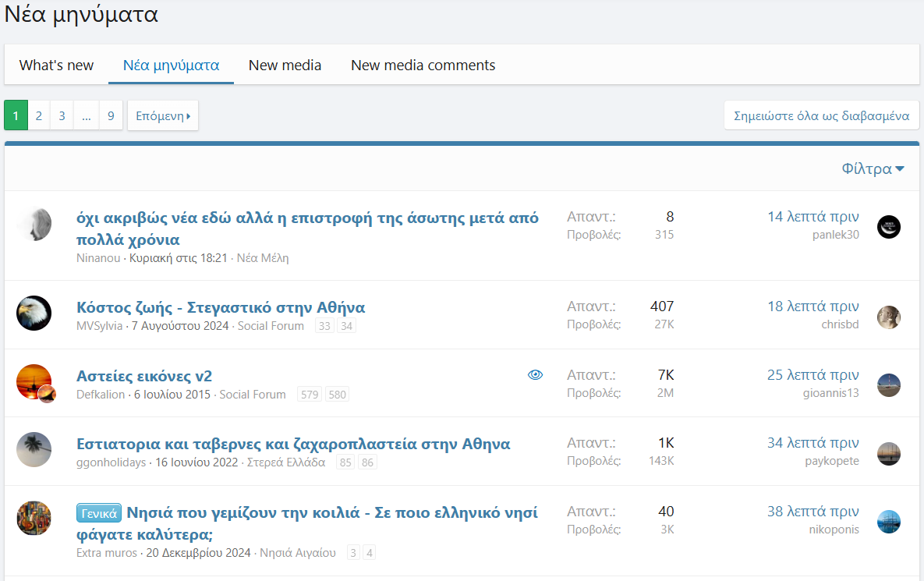
Task: Switch to the What's new tab
Action: pyautogui.click(x=56, y=66)
